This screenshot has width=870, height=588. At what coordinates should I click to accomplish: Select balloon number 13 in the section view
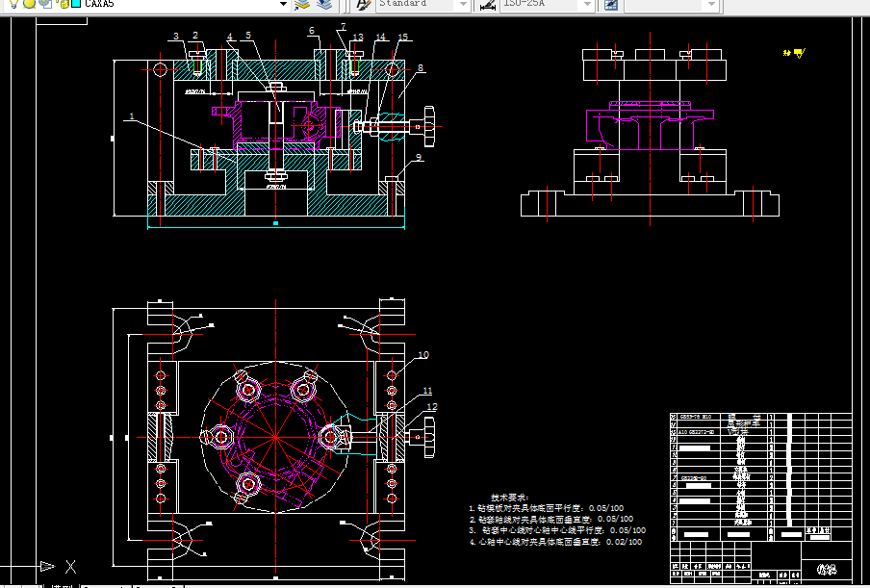358,38
